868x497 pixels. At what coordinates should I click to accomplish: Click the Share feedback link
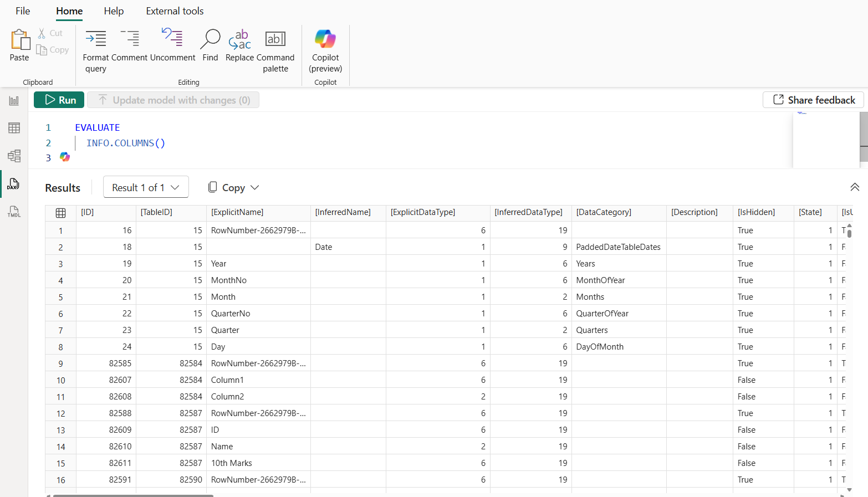point(813,100)
